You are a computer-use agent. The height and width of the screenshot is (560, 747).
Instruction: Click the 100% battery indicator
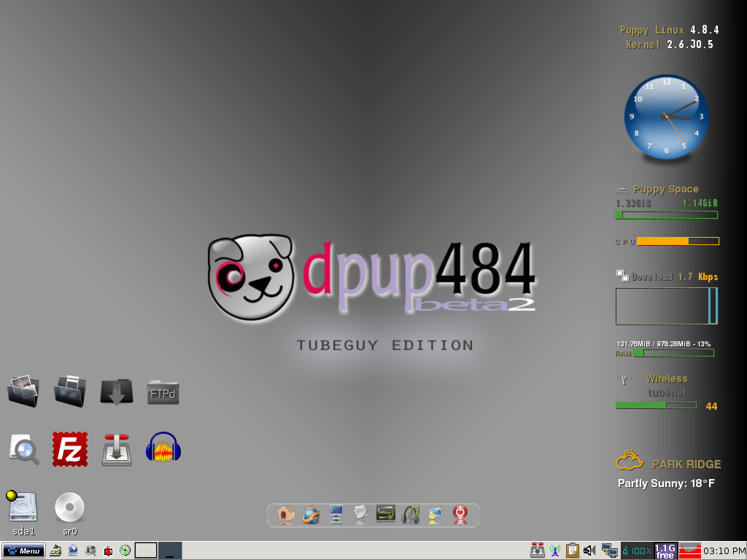pos(637,551)
